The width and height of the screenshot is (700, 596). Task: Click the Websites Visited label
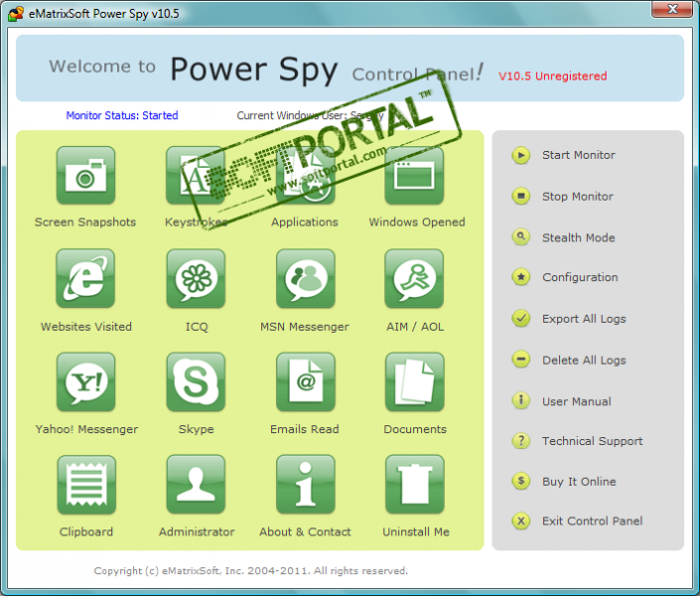[x=86, y=327]
